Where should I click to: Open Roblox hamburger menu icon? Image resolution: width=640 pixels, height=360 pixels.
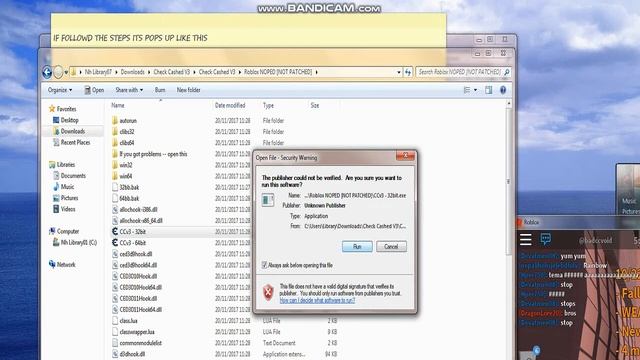coord(526,240)
